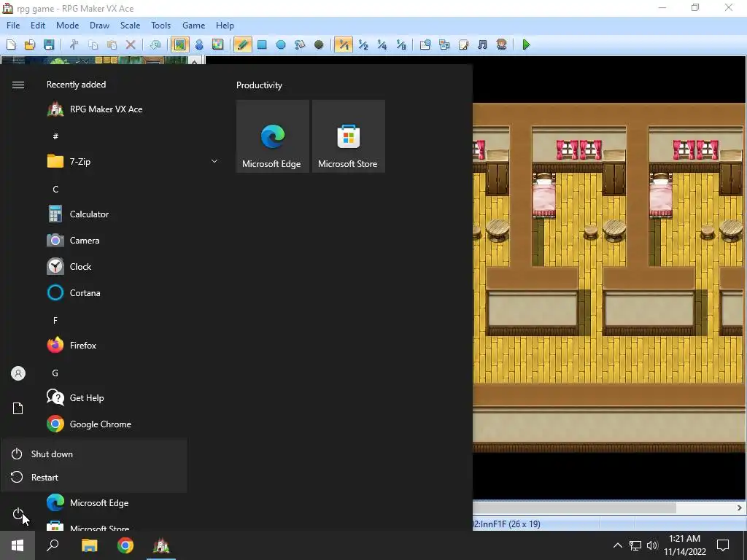Click the Paste toolbar icon
Viewport: 747px width, 560px height.
(x=112, y=44)
